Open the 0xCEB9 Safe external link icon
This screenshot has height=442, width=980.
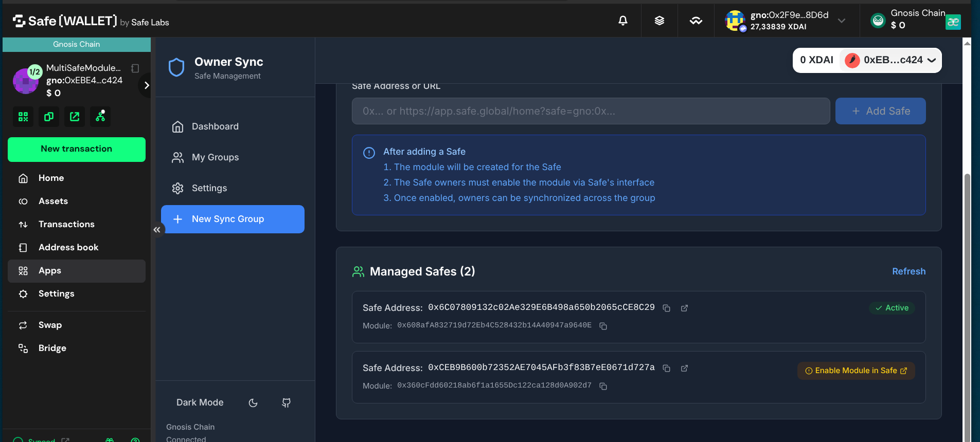point(684,369)
